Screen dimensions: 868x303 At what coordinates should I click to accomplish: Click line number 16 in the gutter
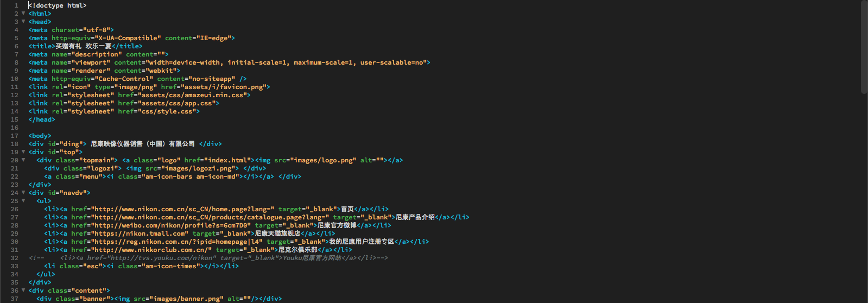15,128
